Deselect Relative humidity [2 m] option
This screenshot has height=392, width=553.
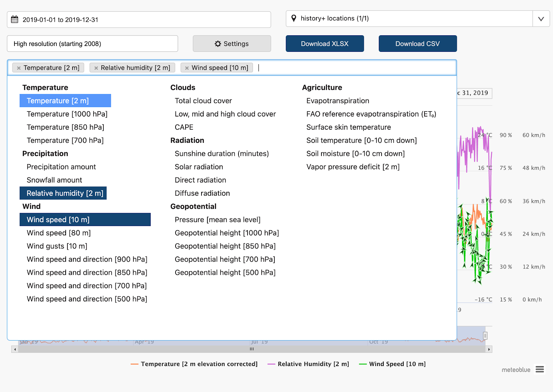(63, 193)
